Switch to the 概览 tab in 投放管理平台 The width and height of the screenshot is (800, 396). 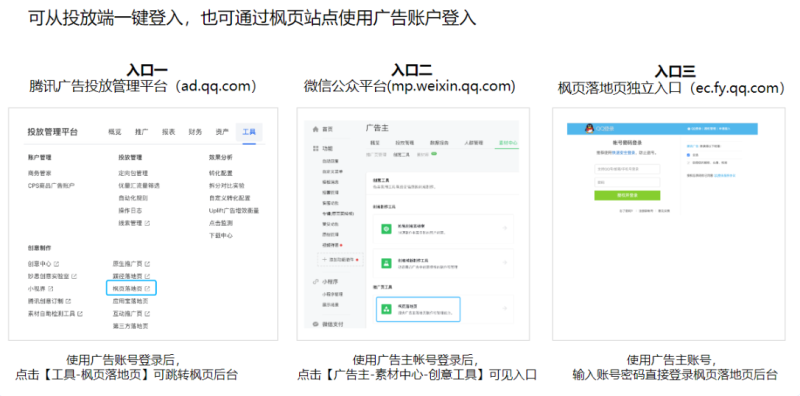(115, 132)
